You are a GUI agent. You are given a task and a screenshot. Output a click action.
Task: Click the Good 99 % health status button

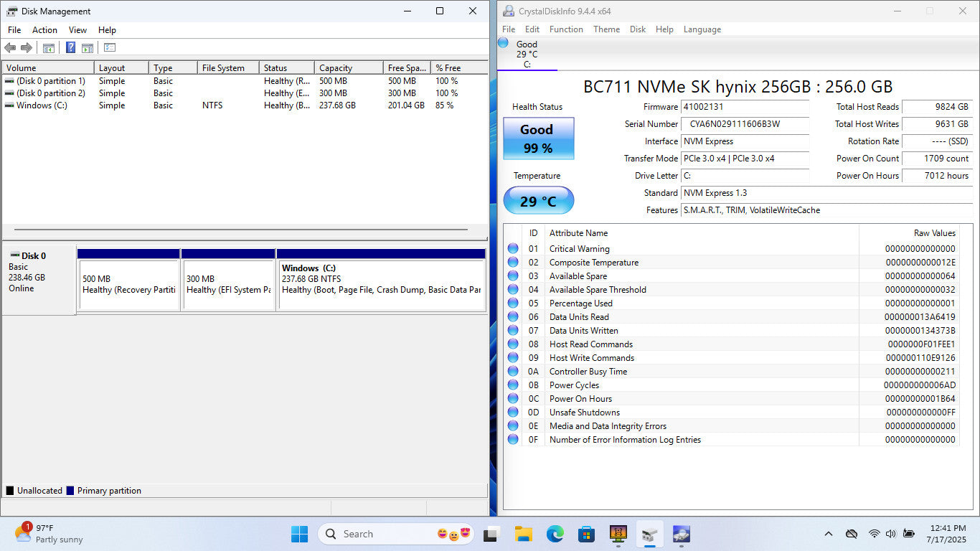(x=538, y=138)
